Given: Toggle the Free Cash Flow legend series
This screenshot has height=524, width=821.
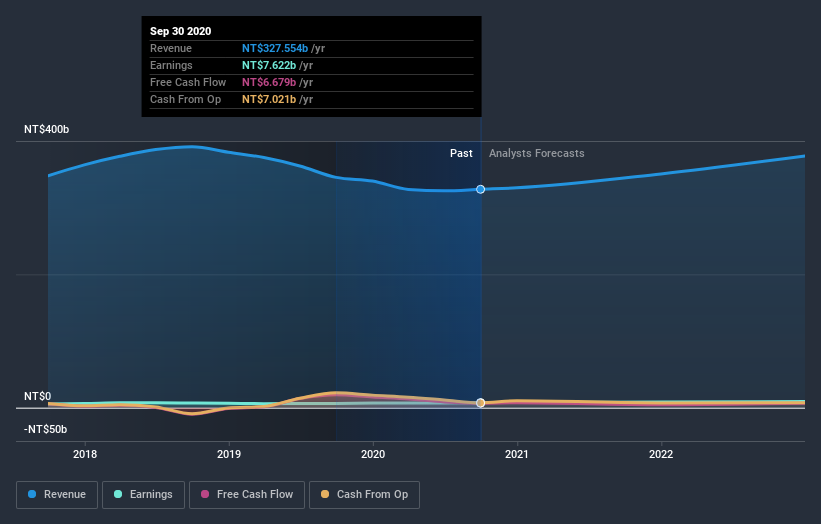Looking at the screenshot, I should coord(247,495).
